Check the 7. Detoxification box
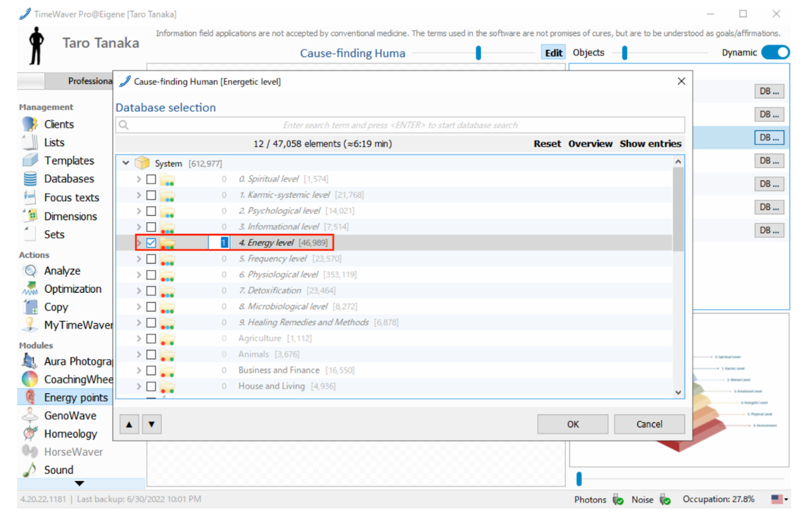 [151, 290]
